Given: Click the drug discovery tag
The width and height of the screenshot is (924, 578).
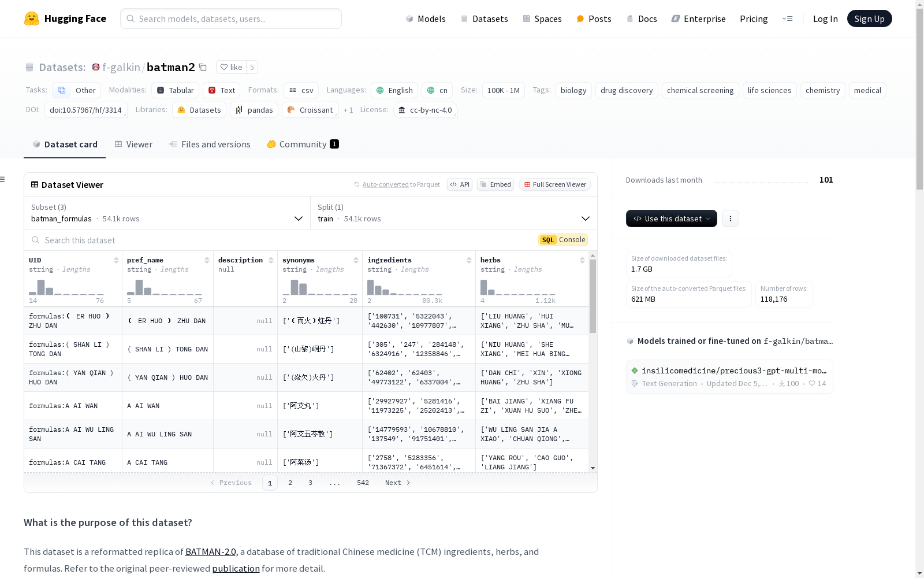Looking at the screenshot, I should click(627, 90).
